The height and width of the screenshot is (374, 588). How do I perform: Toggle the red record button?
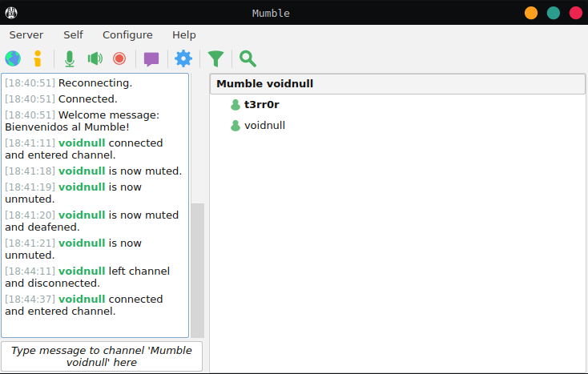click(119, 58)
